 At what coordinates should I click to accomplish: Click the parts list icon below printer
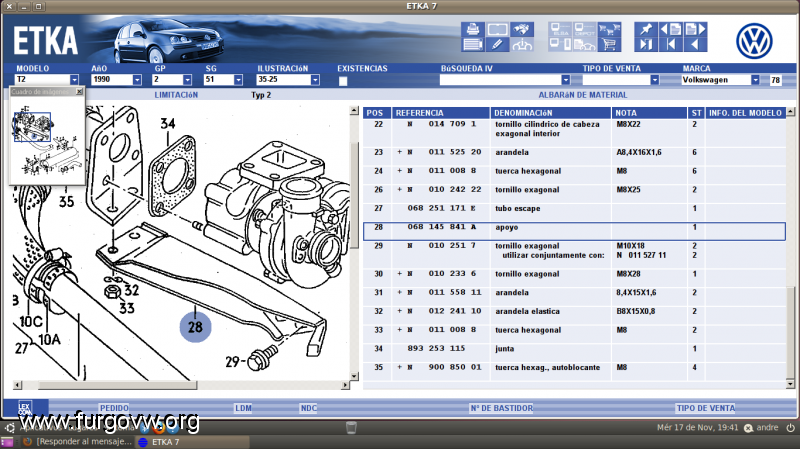473,45
